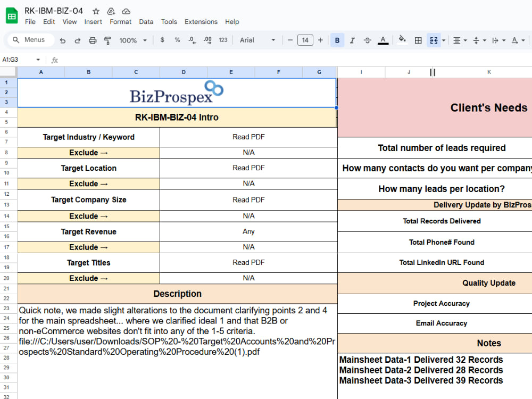The width and height of the screenshot is (532, 399).
Task: Expand the merge cells options arrow
Action: [444, 40]
